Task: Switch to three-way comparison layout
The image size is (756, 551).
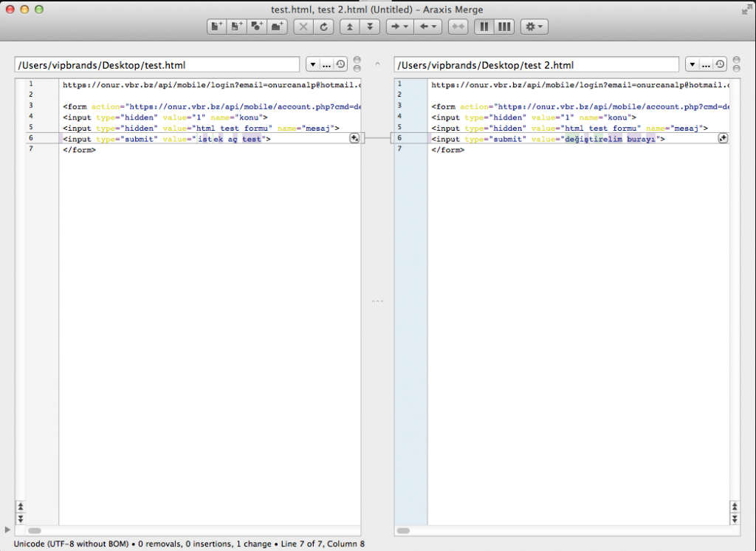Action: coord(504,27)
